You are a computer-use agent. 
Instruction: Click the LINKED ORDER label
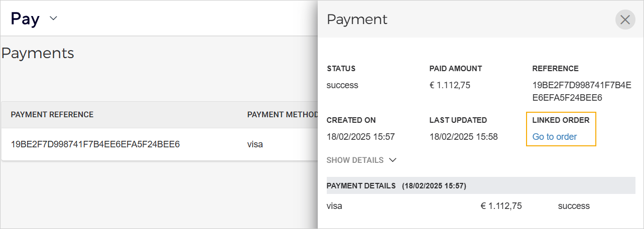[561, 120]
